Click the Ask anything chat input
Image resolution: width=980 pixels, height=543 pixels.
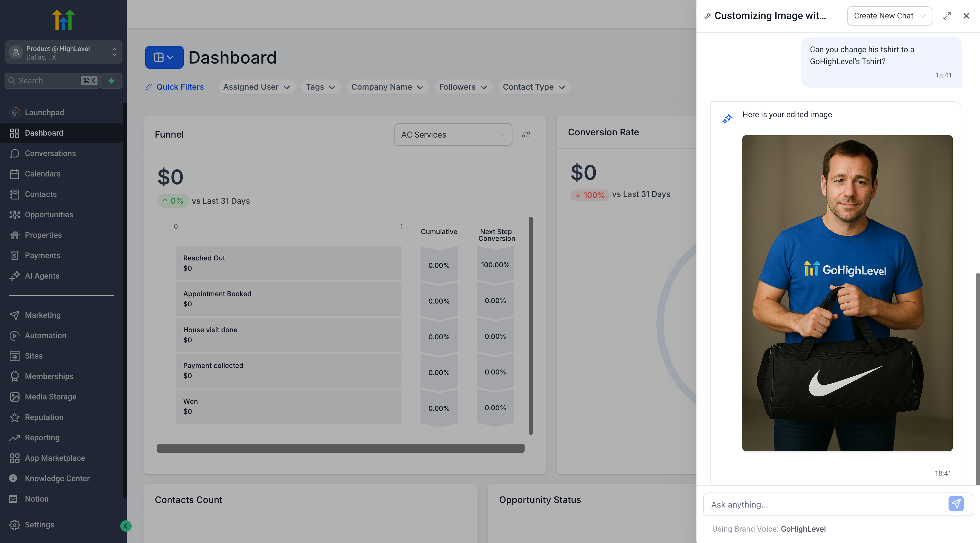point(825,504)
